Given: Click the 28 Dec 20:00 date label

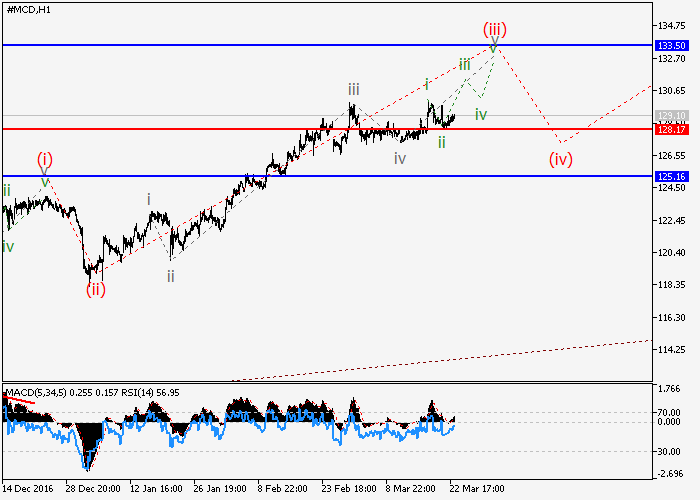Looking at the screenshot, I should pyautogui.click(x=93, y=489).
